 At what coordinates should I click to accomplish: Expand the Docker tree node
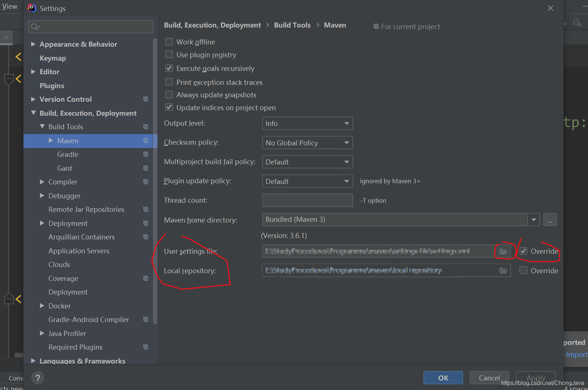click(x=42, y=306)
